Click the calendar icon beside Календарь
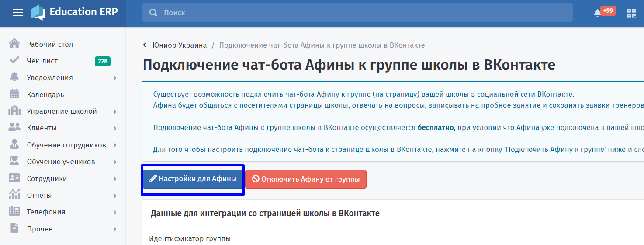This screenshot has height=245, width=644. pyautogui.click(x=14, y=94)
